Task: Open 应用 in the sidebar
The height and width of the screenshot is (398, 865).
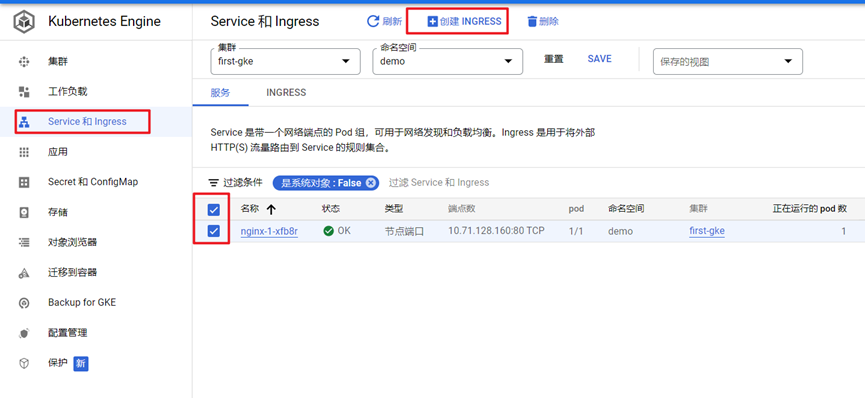Action: 58,152
